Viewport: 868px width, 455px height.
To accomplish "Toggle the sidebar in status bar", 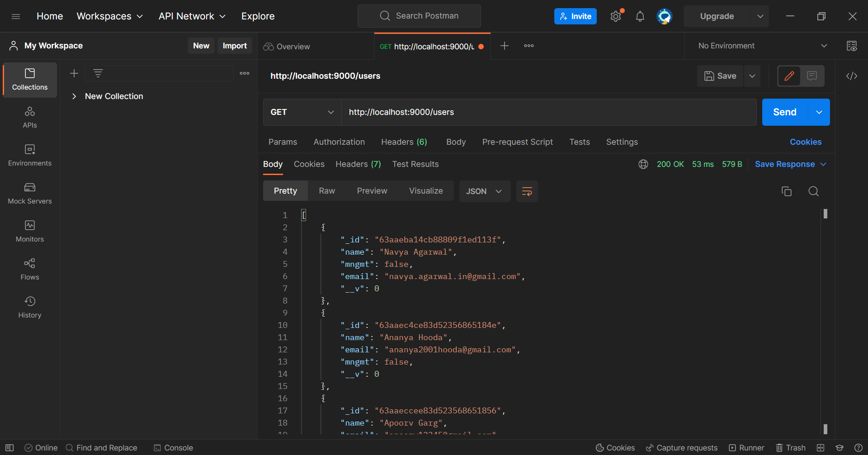I will point(9,448).
